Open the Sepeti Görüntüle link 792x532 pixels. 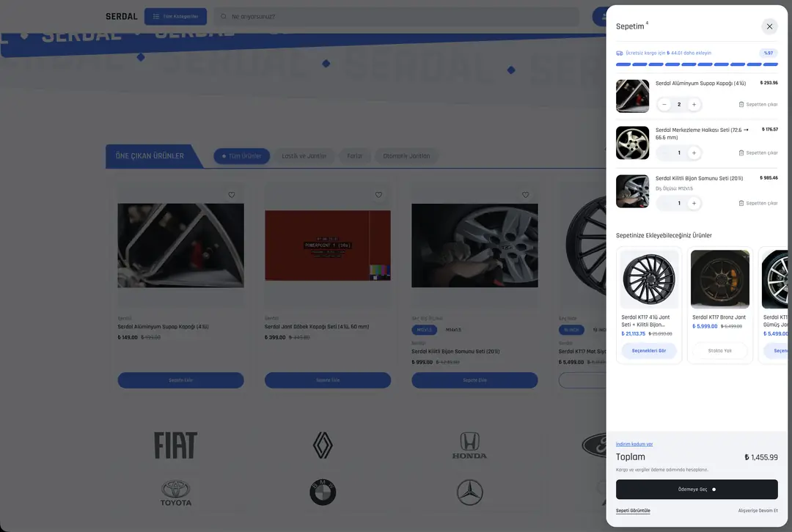click(633, 511)
